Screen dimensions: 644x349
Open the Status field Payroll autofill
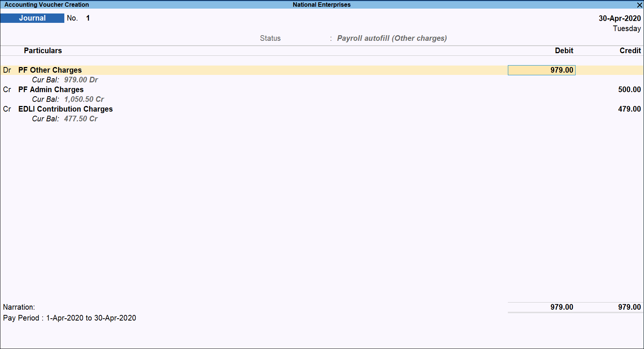(392, 38)
